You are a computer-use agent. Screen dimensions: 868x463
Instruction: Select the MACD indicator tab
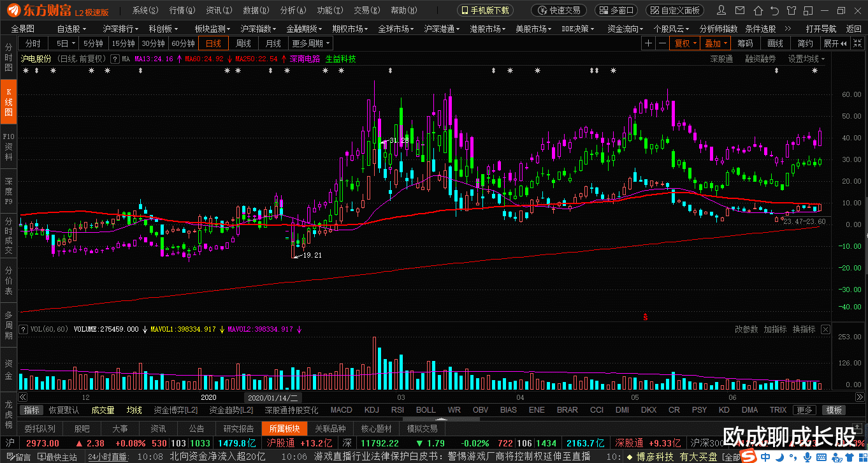pyautogui.click(x=341, y=410)
